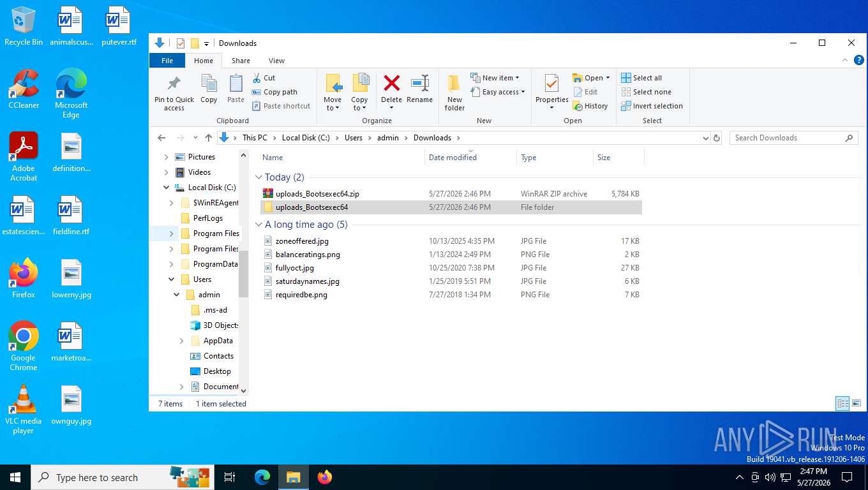Screen dimensions: 868x490
Task: Switch to Details view icon
Action: [842, 403]
